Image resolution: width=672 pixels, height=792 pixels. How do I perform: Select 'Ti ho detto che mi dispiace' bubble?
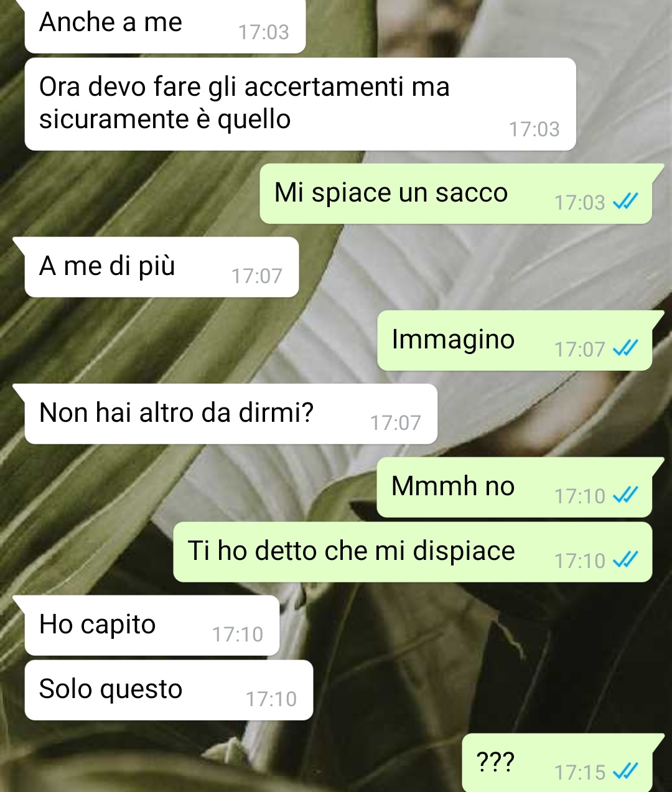[x=413, y=552]
